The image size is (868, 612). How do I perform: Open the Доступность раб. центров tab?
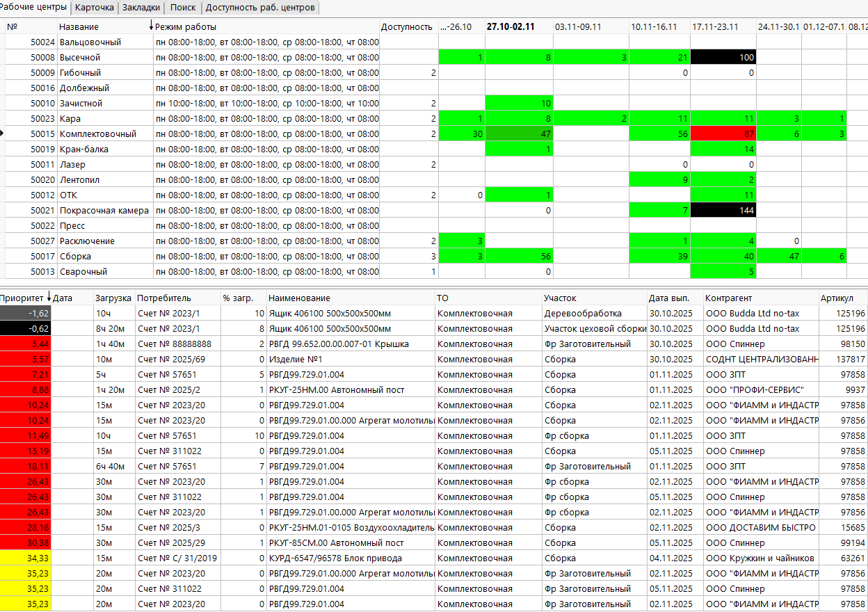click(x=260, y=8)
